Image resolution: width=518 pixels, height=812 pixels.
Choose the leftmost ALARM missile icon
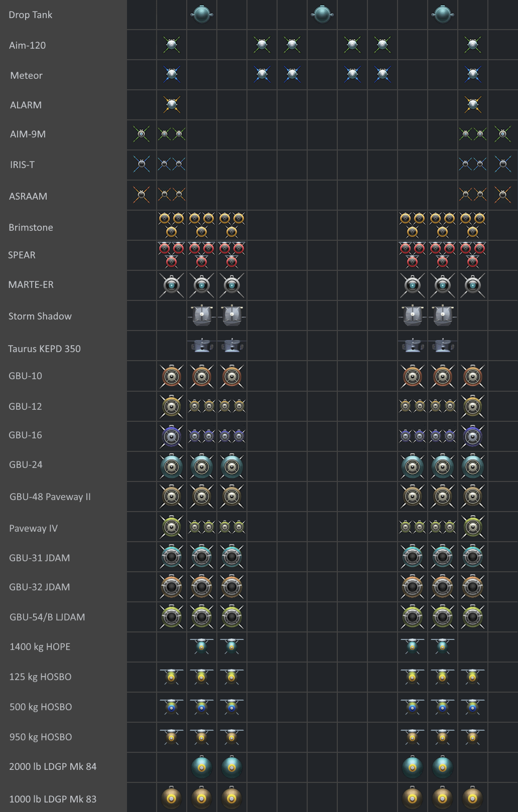pos(172,104)
